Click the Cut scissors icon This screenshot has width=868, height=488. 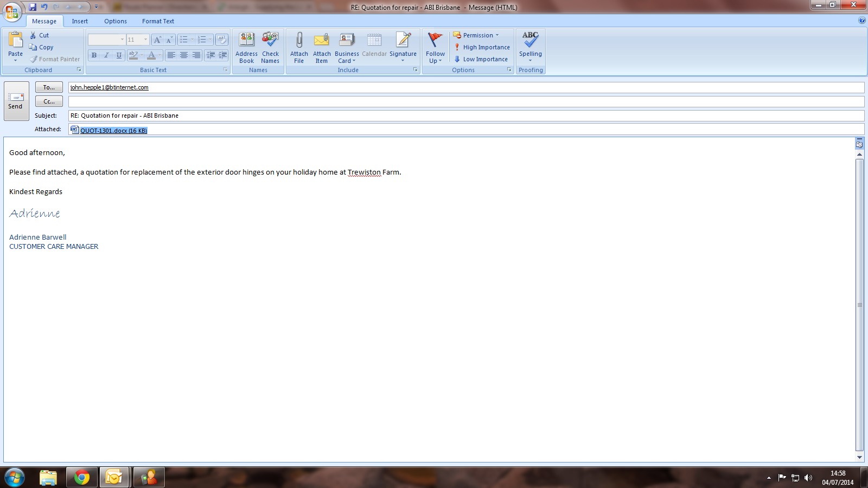33,35
